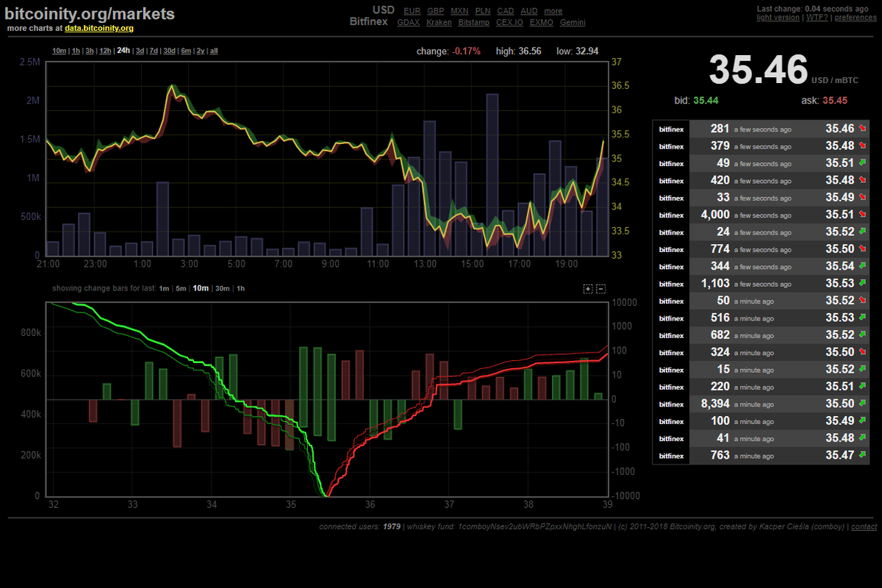Viewport: 882px width, 588px height.
Task: Set change bars interval to 1m
Action: (164, 288)
